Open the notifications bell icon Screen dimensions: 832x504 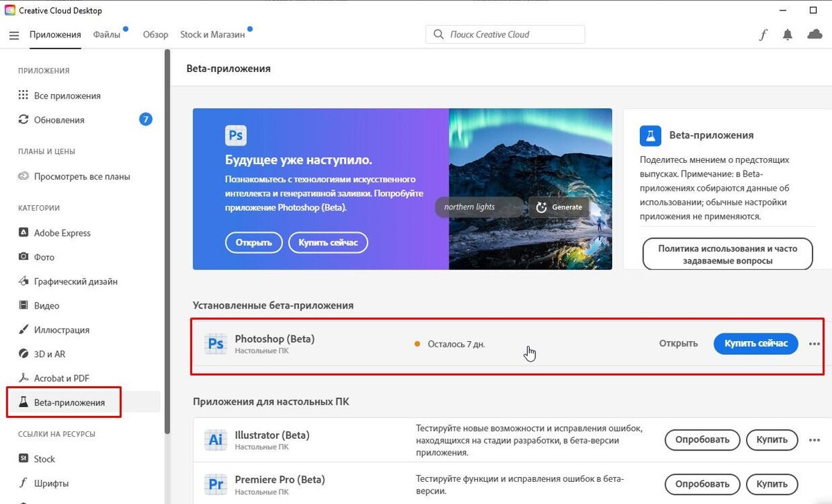(788, 35)
